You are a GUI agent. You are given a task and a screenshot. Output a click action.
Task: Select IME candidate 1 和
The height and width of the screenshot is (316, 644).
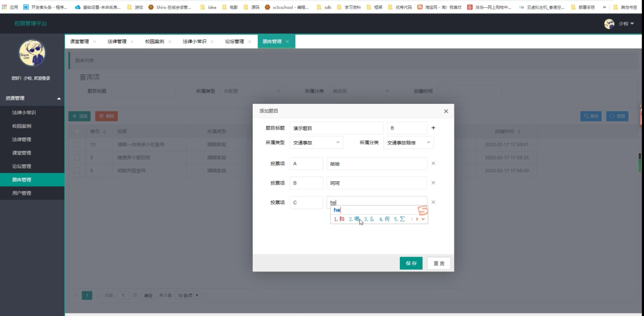[x=339, y=219]
